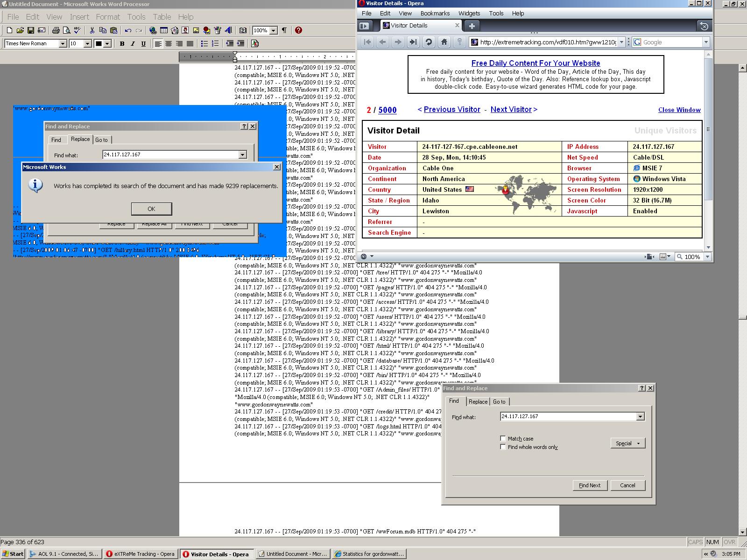Toggle Opera's panel sidebar icon
747x560 pixels.
(x=364, y=26)
